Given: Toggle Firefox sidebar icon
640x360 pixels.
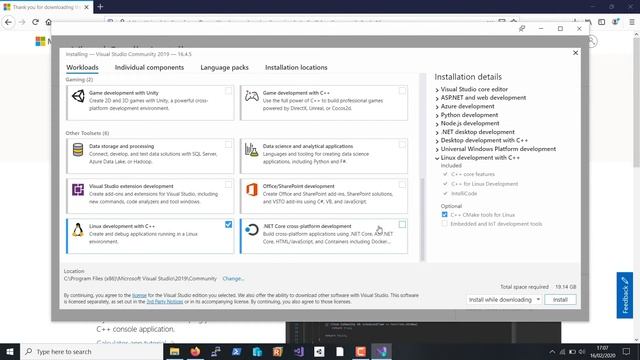Looking at the screenshot, I should tap(602, 22).
